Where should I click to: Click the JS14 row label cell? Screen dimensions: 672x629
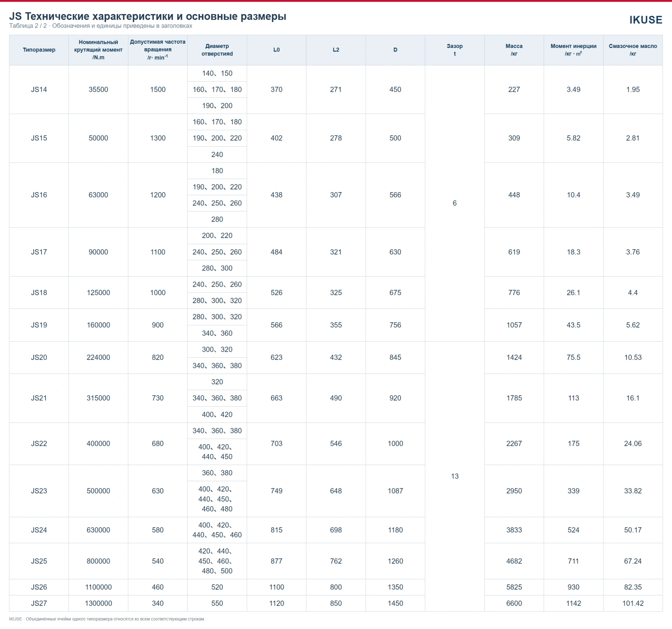tap(39, 90)
